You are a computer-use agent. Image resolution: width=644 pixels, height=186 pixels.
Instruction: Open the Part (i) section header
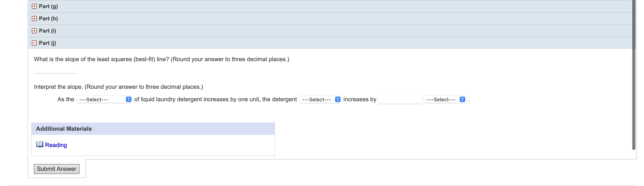330,31
